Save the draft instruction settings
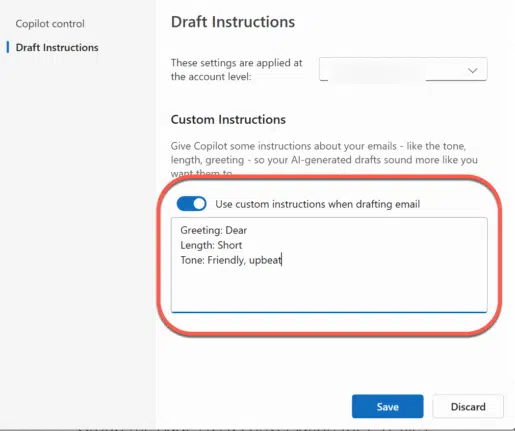Viewport: 515px width, 431px height. [x=388, y=406]
